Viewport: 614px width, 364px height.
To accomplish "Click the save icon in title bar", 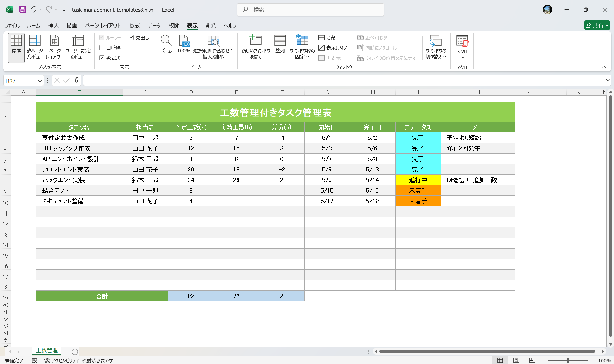I will [22, 10].
